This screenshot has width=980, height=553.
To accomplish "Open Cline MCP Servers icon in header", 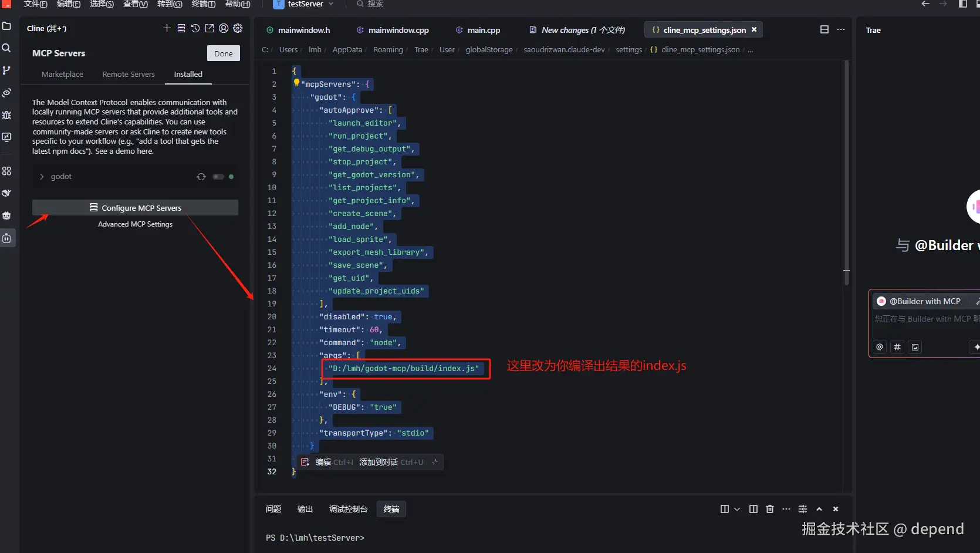I will click(x=181, y=28).
